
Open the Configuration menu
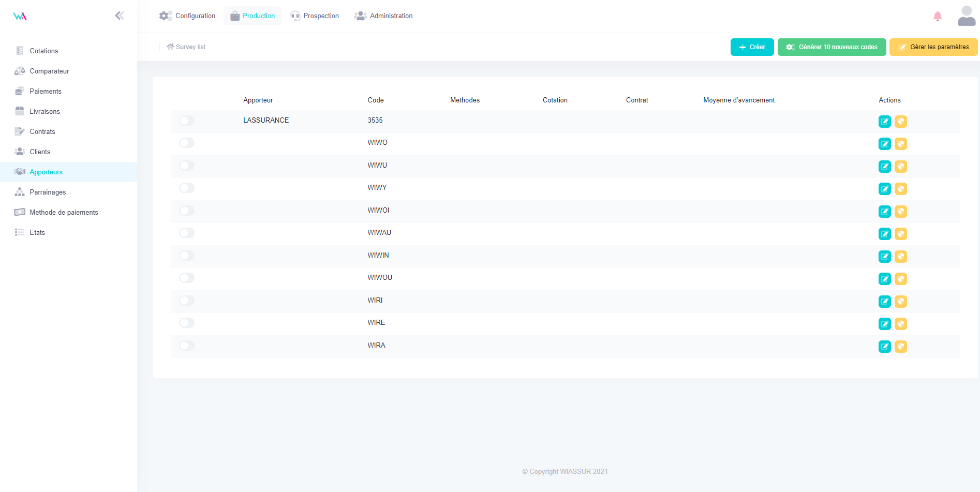(187, 16)
